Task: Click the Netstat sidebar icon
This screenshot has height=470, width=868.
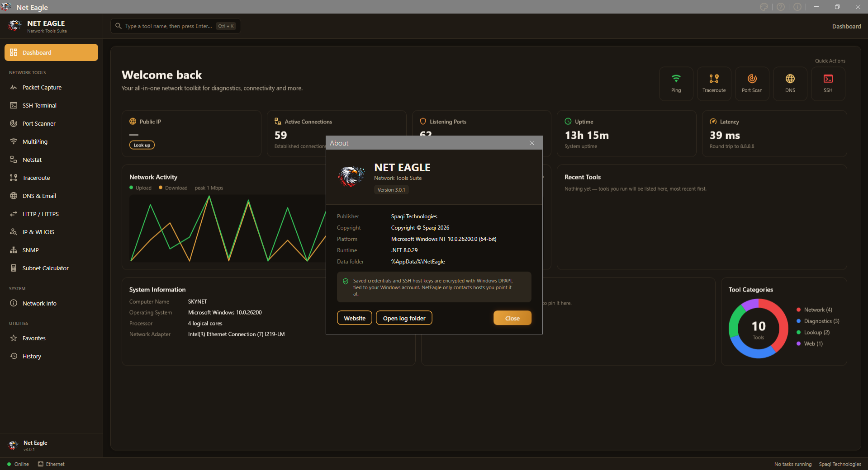Action: 14,160
